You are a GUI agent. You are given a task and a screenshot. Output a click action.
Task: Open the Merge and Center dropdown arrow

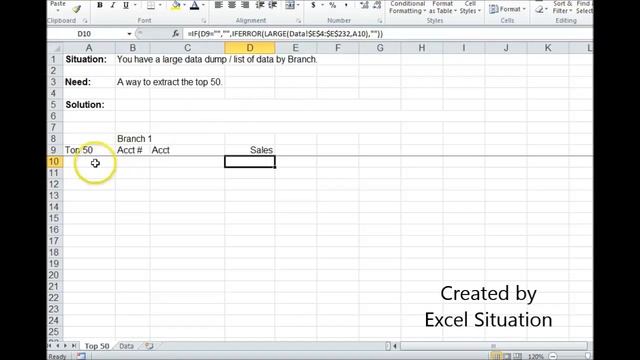pyautogui.click(x=298, y=5)
